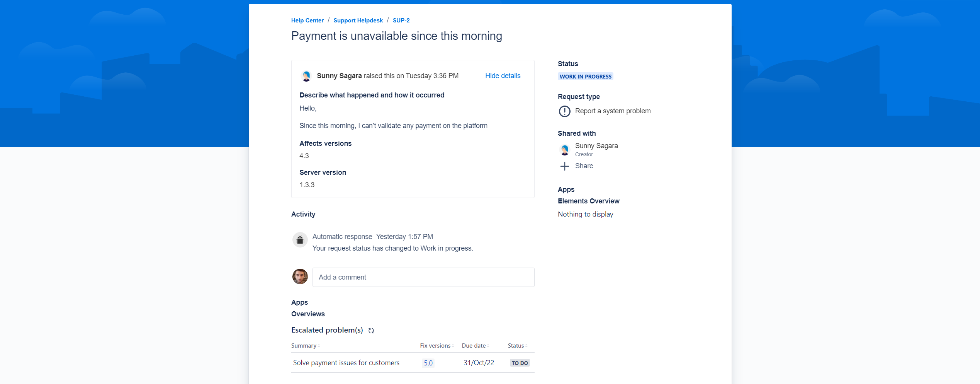Image resolution: width=980 pixels, height=384 pixels.
Task: Open Solve payment issues for customers row
Action: tap(346, 363)
